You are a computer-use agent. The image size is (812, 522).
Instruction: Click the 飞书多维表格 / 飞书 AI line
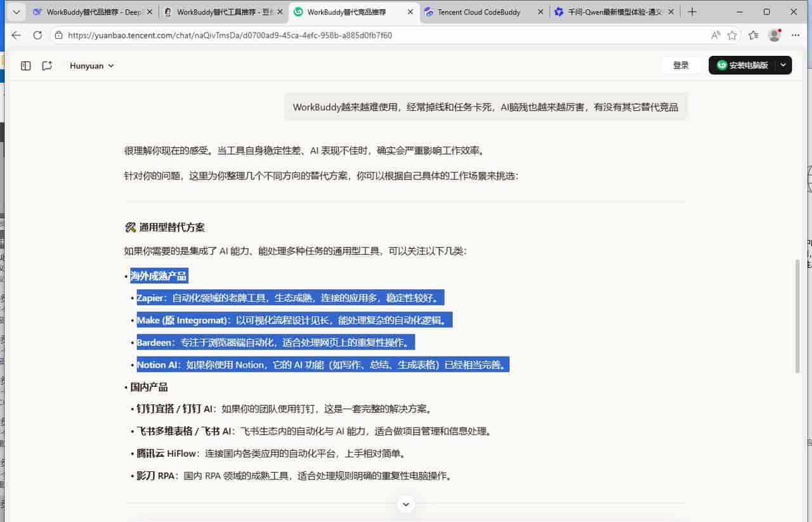315,431
